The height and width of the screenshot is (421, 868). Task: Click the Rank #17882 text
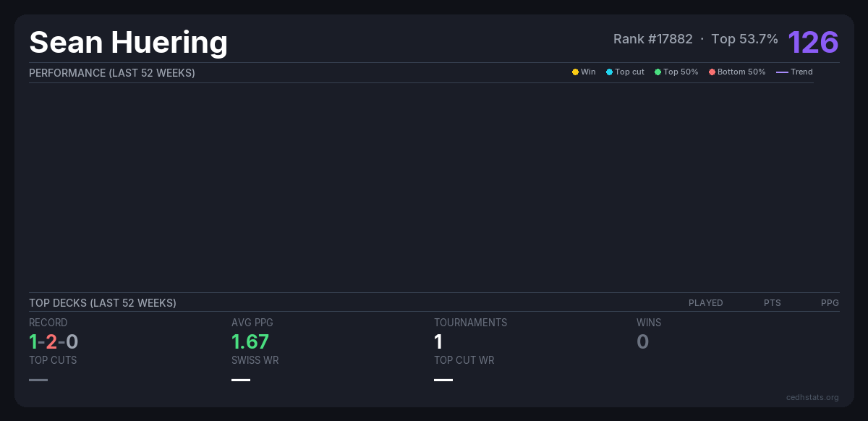[x=652, y=39]
